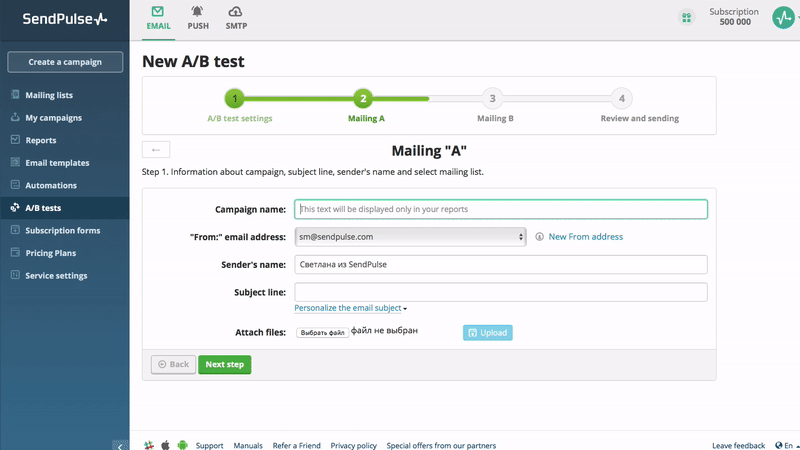800x450 pixels.
Task: Focus the Campaign name input field
Action: click(x=501, y=209)
